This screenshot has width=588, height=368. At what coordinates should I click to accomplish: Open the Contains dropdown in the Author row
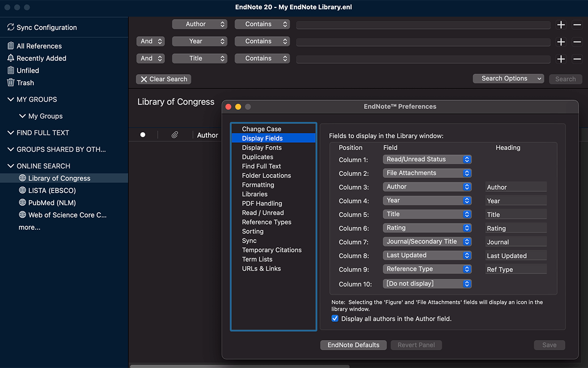[262, 24]
